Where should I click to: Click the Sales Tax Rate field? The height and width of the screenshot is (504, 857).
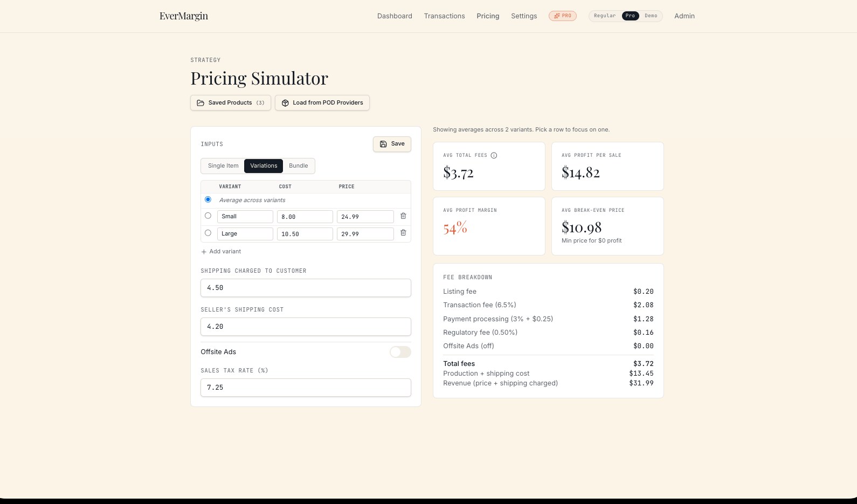pyautogui.click(x=306, y=388)
